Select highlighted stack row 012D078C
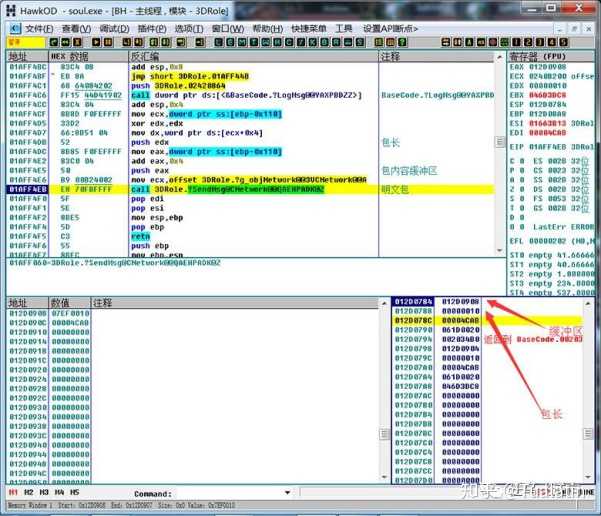This screenshot has width=601, height=516. 488,320
